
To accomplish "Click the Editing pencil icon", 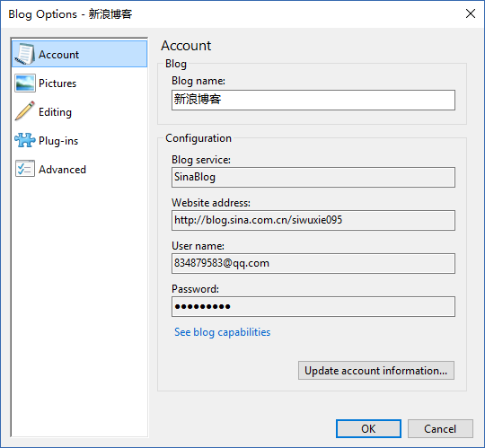I will pyautogui.click(x=25, y=111).
